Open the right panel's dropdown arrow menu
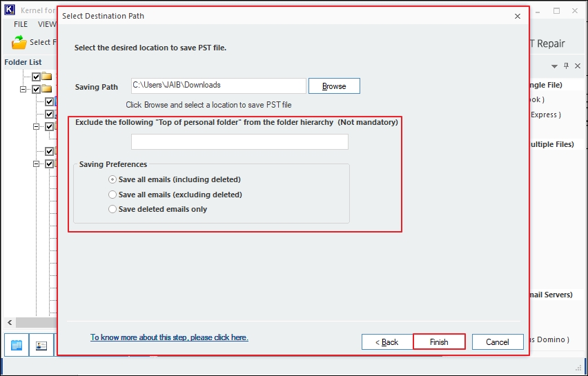 click(554, 66)
